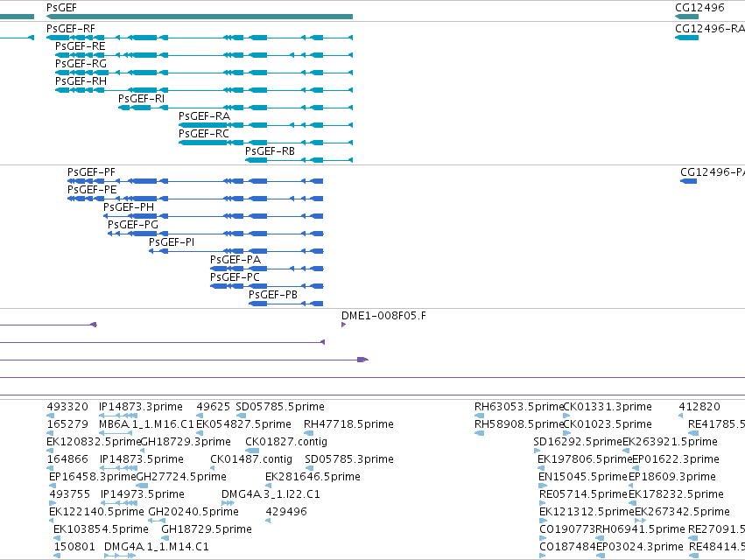Viewport: 745px width, 560px height.
Task: Click the 165279 EST label
Action: coord(67,424)
